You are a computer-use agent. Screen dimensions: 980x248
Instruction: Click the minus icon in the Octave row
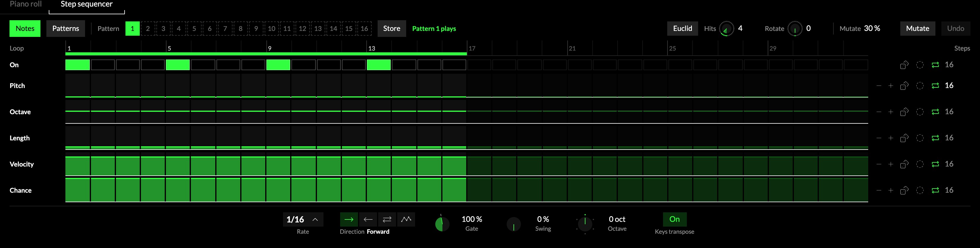879,112
